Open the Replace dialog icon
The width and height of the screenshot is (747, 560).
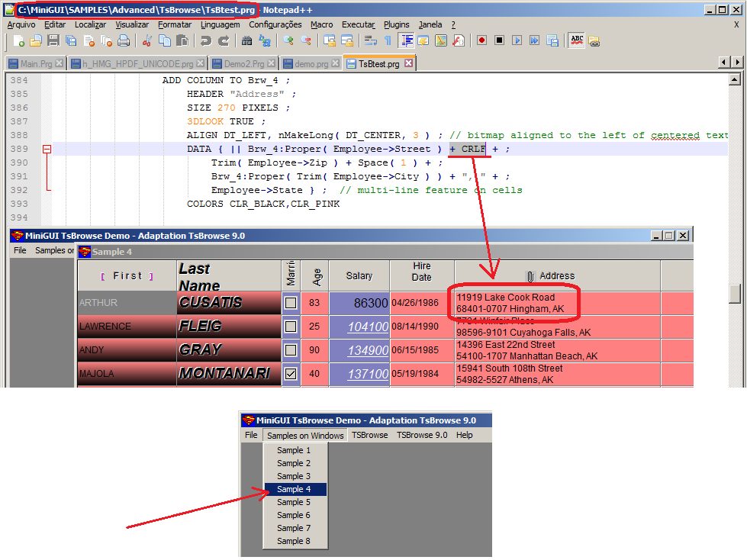265,41
